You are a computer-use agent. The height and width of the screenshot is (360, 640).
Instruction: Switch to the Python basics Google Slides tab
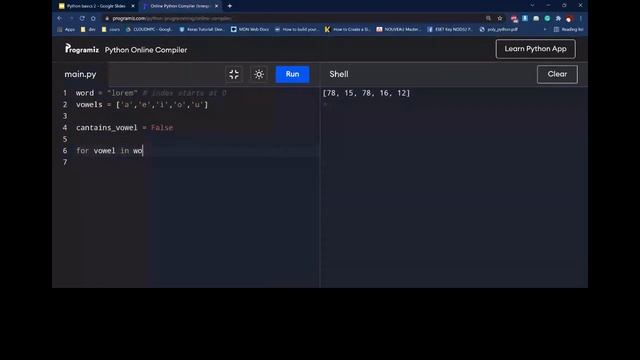(96, 6)
